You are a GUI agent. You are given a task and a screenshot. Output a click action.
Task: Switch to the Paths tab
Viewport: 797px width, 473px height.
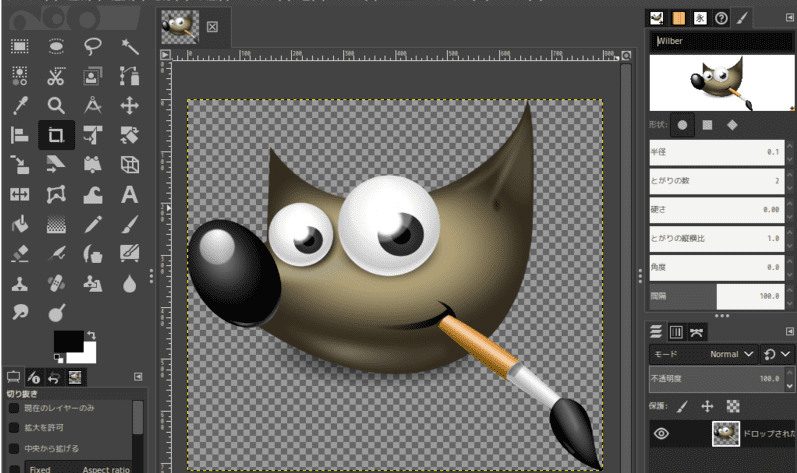696,332
